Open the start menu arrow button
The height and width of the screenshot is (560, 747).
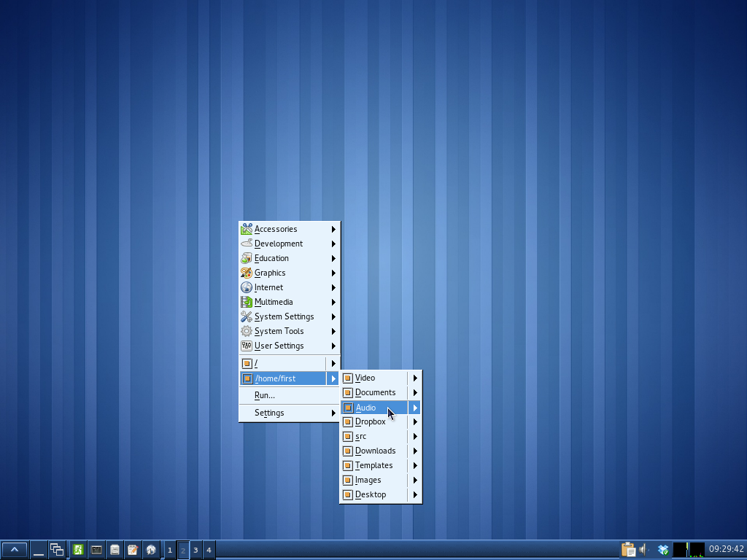point(15,550)
